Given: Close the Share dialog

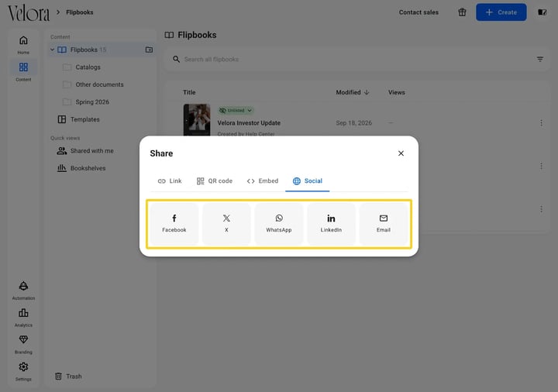Looking at the screenshot, I should click(401, 153).
